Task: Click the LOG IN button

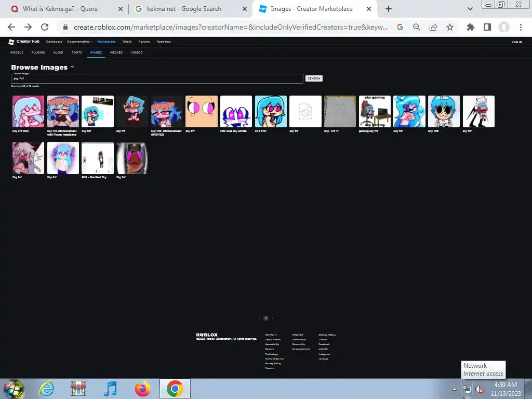Action: pos(517,42)
